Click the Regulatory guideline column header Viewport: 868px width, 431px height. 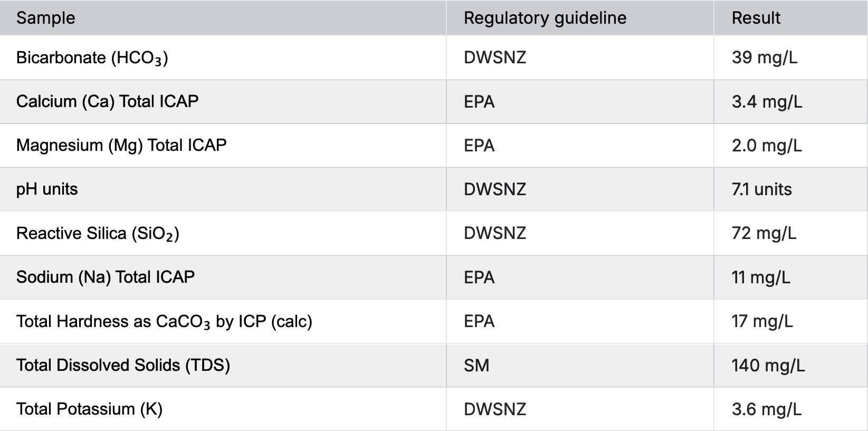tap(545, 18)
